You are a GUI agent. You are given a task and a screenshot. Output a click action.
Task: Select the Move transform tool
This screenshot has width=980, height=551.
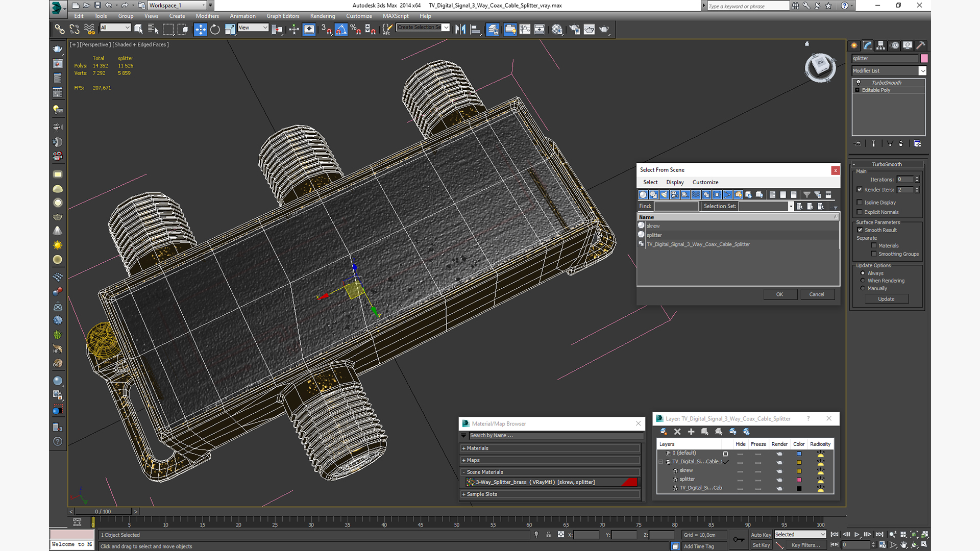201,30
